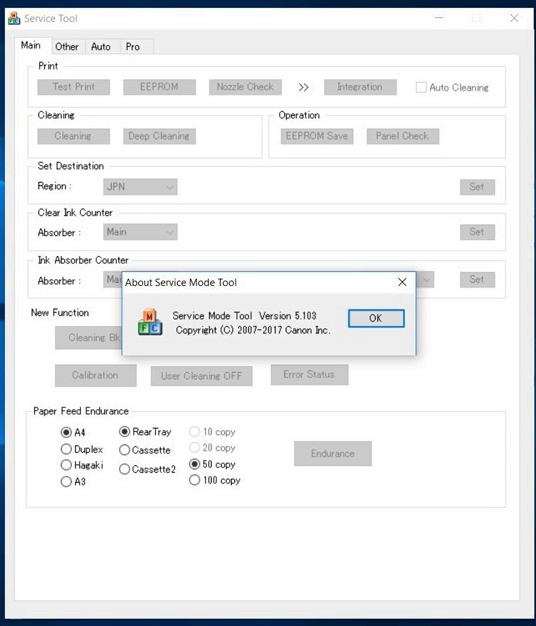Image resolution: width=536 pixels, height=626 pixels.
Task: Click the Service Tool app icon in title bar
Action: (x=14, y=18)
